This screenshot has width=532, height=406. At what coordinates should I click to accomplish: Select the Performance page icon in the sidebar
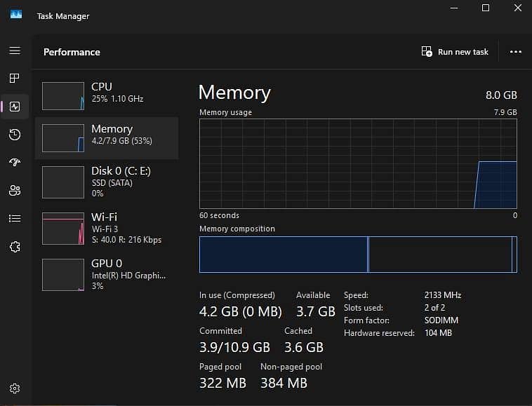tap(15, 107)
